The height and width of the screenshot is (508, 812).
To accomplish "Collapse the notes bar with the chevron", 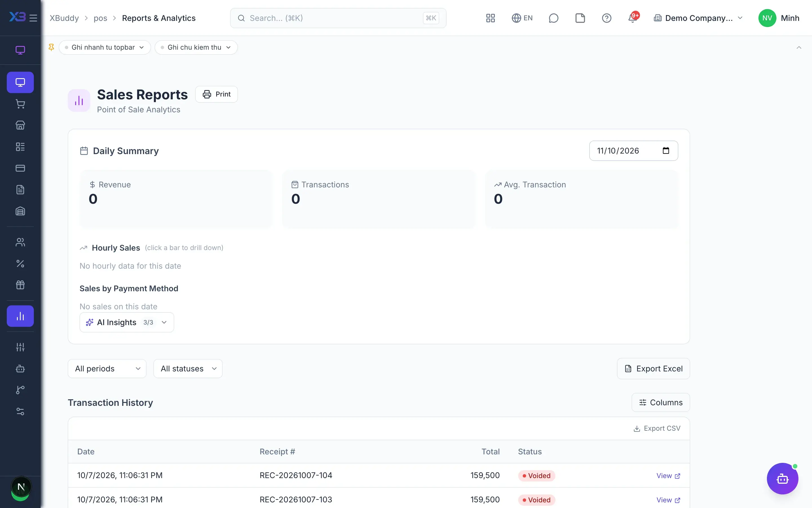I will [x=799, y=47].
